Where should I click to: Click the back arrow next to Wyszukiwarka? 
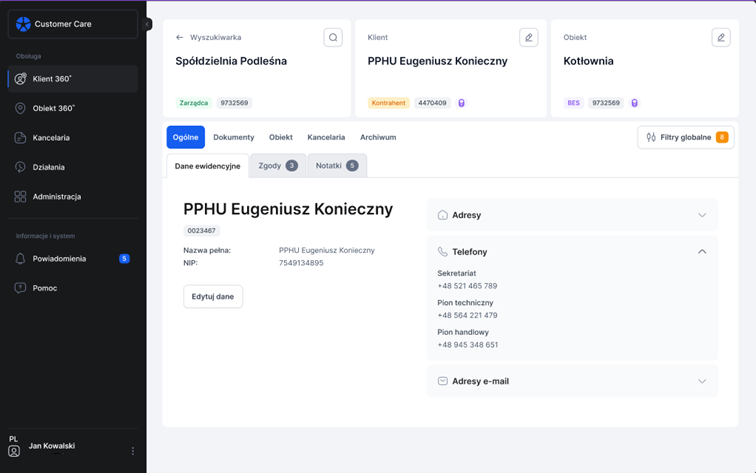click(179, 37)
